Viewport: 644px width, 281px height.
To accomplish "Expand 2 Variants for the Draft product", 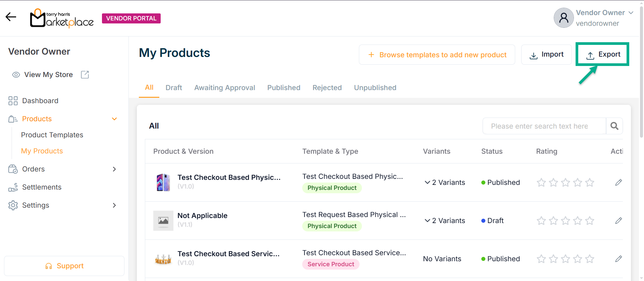I will coord(445,221).
